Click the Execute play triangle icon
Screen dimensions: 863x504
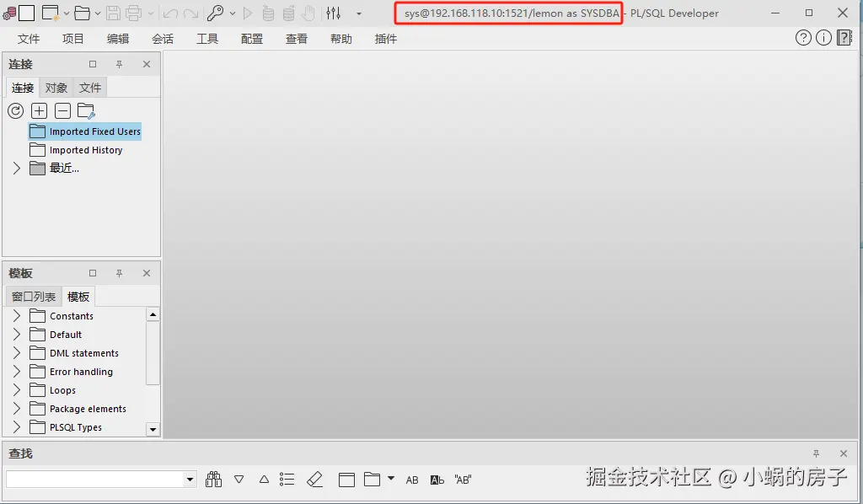point(248,13)
